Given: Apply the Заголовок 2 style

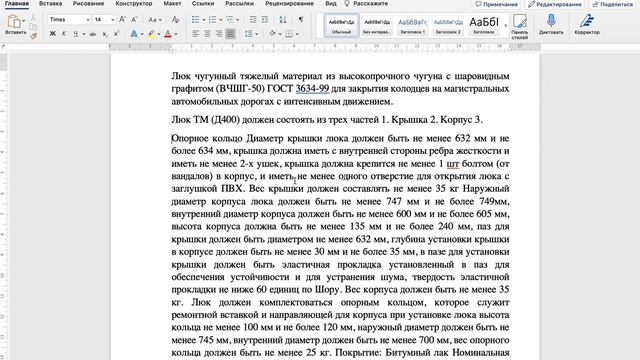Looking at the screenshot, I should [x=448, y=26].
